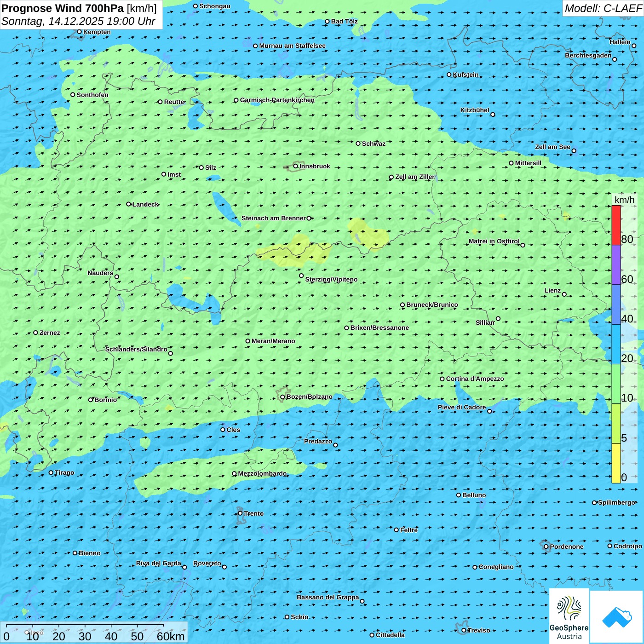Select the Kufstein location marker
The height and width of the screenshot is (644, 644).
coord(449,75)
